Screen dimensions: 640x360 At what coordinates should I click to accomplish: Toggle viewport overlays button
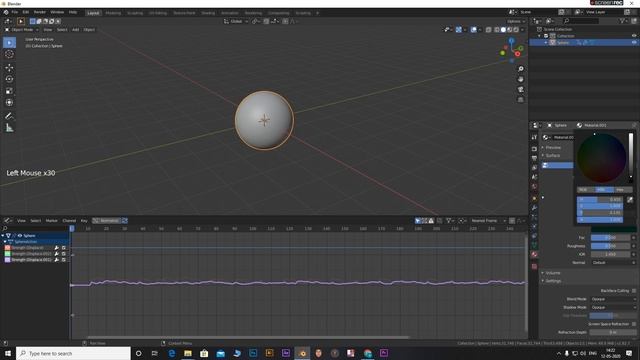473,30
